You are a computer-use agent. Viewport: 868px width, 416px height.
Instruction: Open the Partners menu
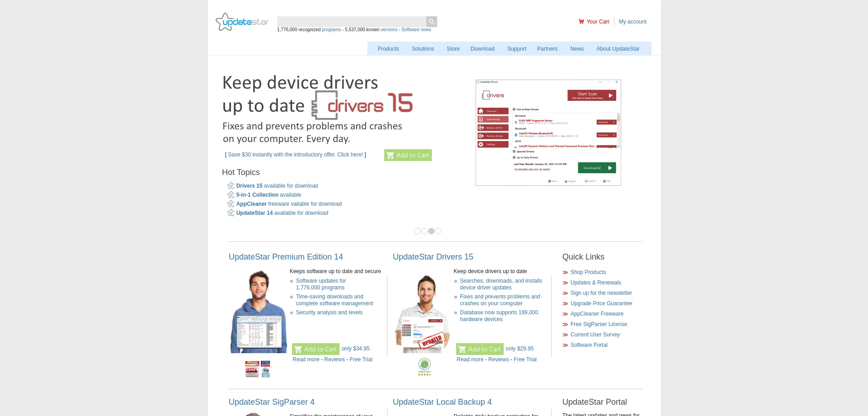tap(547, 49)
